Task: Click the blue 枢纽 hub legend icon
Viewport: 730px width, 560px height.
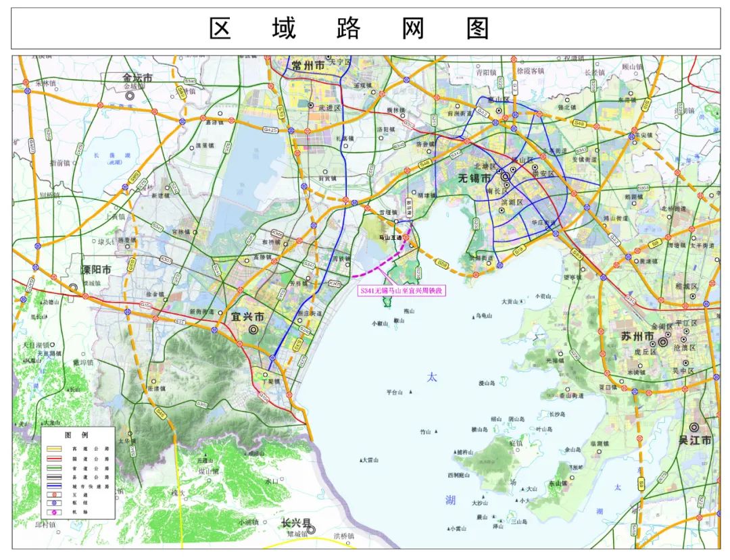Action: (54, 503)
